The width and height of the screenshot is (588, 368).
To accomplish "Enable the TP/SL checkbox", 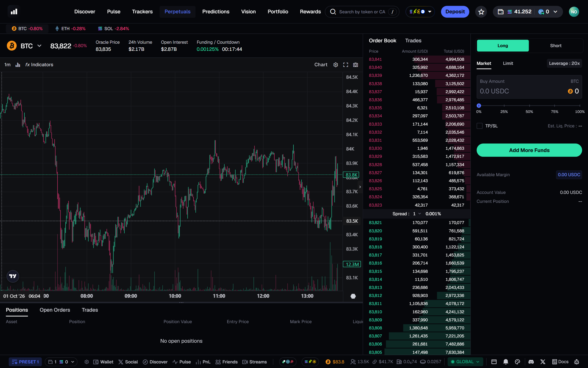I will pos(479,126).
